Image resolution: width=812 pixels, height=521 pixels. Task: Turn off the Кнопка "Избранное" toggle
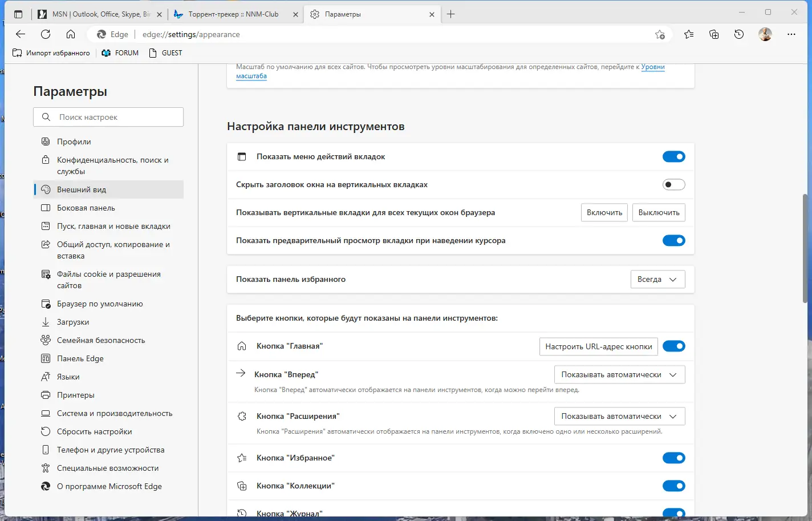tap(674, 458)
